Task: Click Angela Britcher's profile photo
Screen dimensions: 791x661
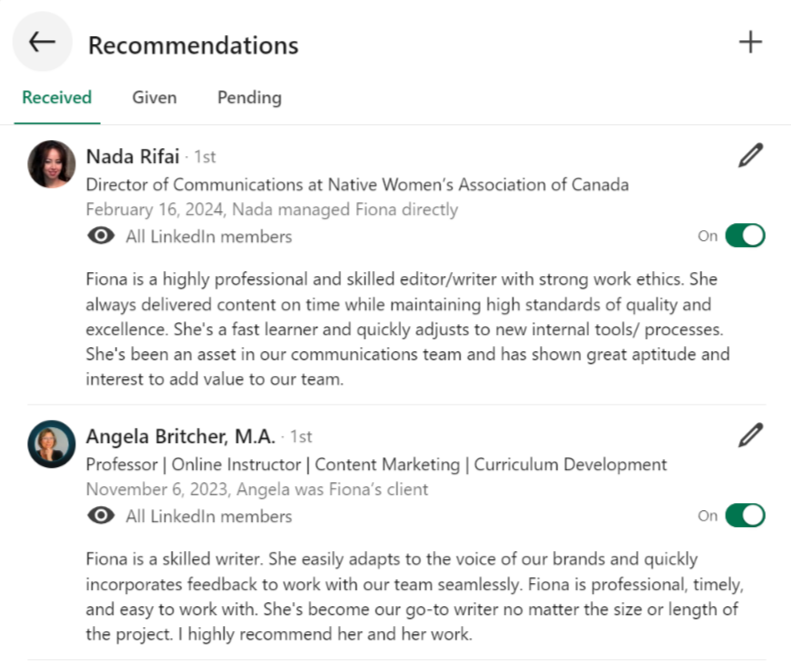Action: (x=51, y=444)
